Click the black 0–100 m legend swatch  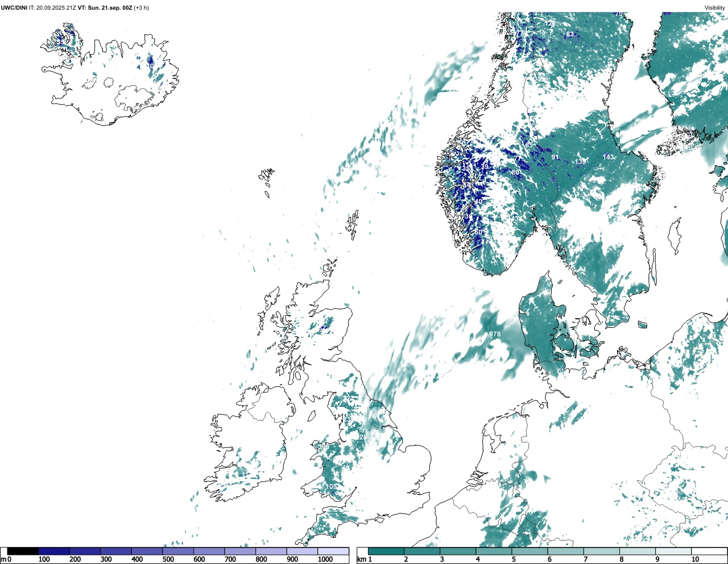point(23,551)
